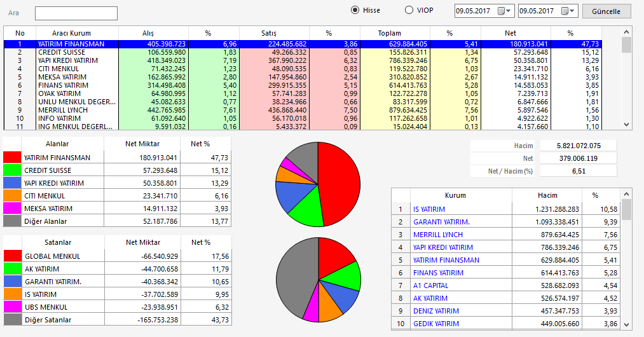Select the VIOP radio button

pos(409,10)
